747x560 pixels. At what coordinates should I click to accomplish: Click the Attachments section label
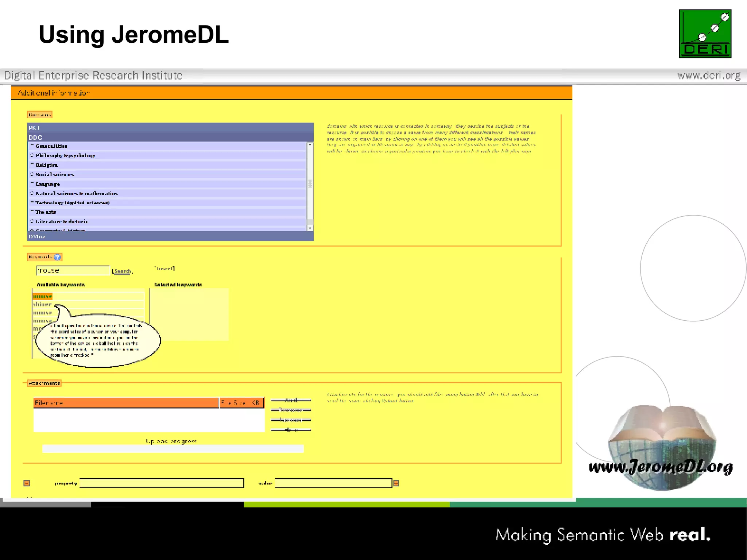coord(44,383)
